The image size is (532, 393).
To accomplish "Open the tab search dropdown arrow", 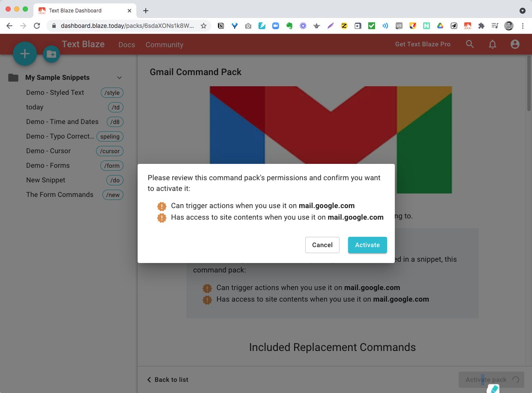I will click(522, 10).
